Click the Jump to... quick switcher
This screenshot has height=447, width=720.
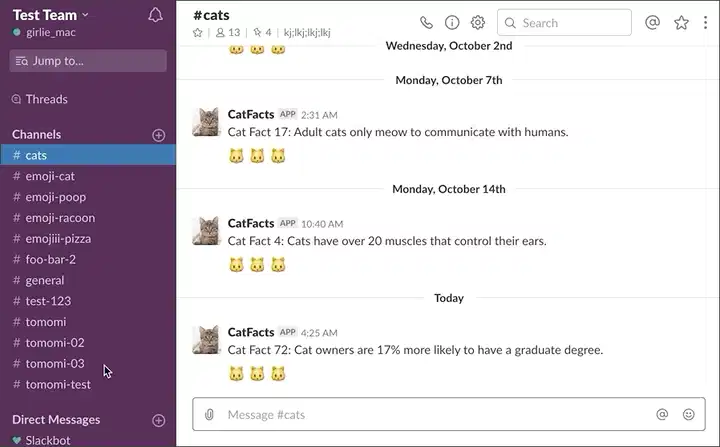[x=88, y=61]
